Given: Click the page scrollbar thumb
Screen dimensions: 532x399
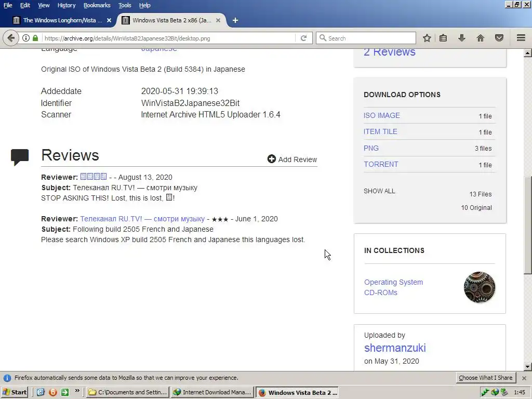Looking at the screenshot, I should (x=528, y=224).
